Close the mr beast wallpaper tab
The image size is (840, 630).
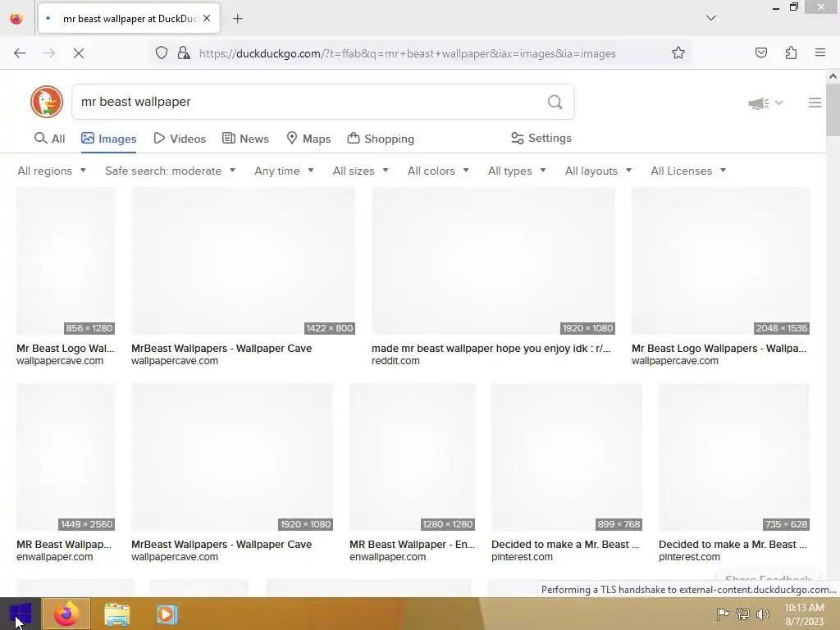pyautogui.click(x=207, y=18)
